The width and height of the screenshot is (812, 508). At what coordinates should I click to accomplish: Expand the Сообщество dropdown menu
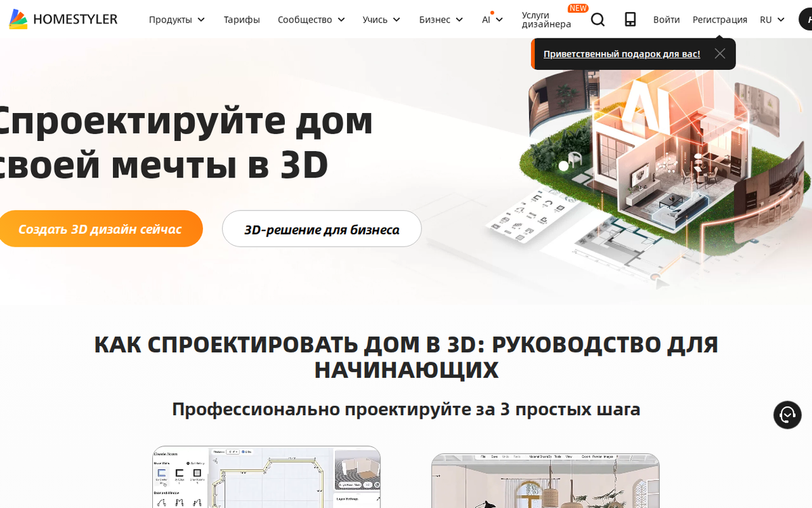pyautogui.click(x=311, y=20)
